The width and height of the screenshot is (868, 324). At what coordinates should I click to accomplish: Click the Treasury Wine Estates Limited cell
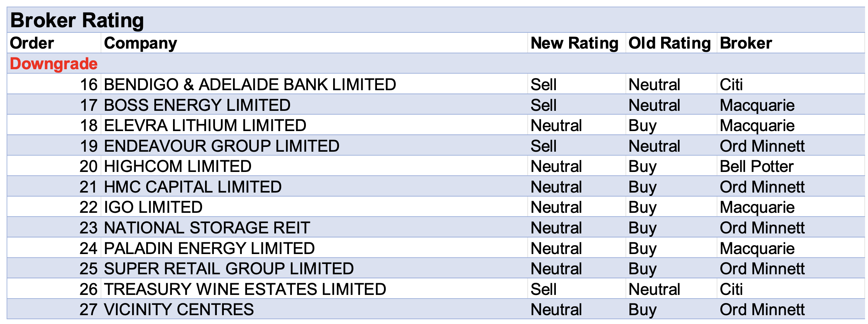pos(245,289)
